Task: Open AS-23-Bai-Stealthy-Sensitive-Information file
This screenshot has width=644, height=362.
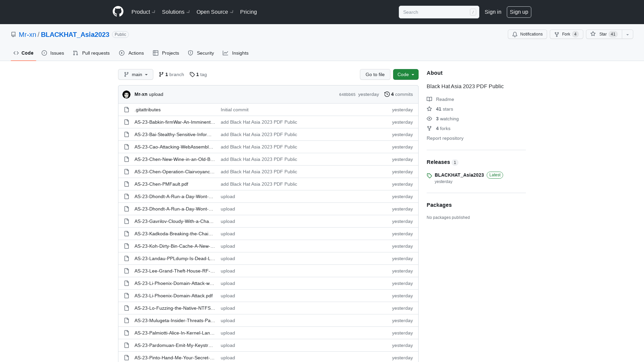Action: [x=173, y=134]
